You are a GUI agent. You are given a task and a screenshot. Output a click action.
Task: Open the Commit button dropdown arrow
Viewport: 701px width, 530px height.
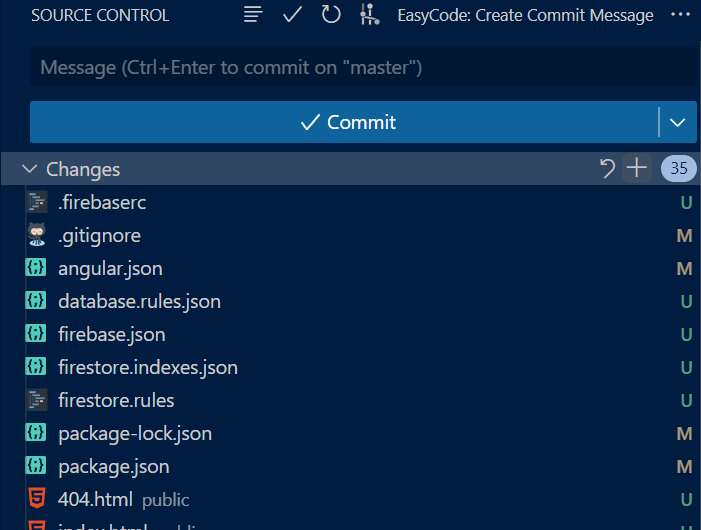click(678, 122)
